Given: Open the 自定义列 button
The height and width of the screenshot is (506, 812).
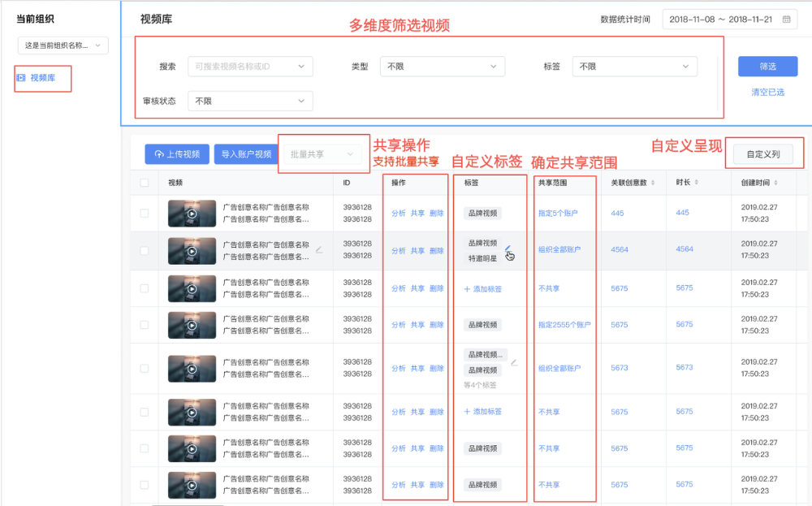Looking at the screenshot, I should click(762, 154).
